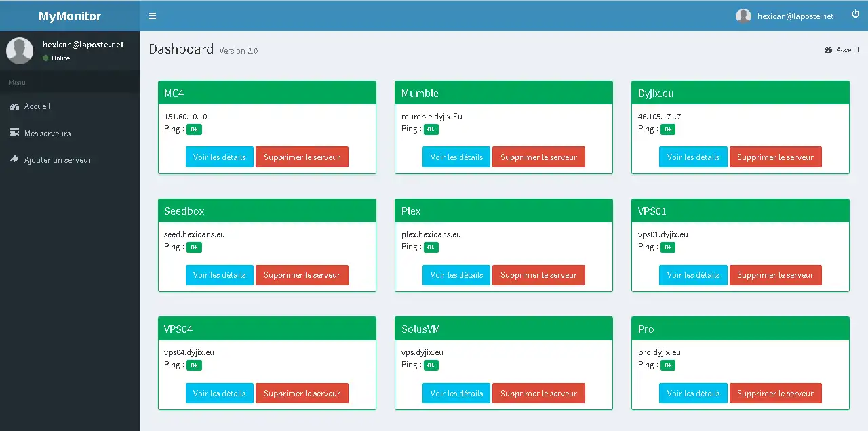Click the address vps04.dyjix.eu

point(189,352)
